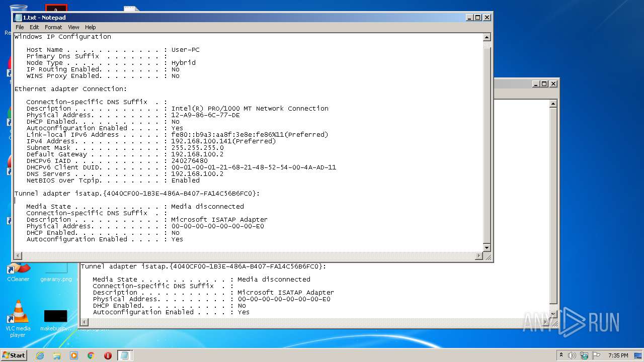Close the 1.txt Notepad window

pyautogui.click(x=487, y=17)
